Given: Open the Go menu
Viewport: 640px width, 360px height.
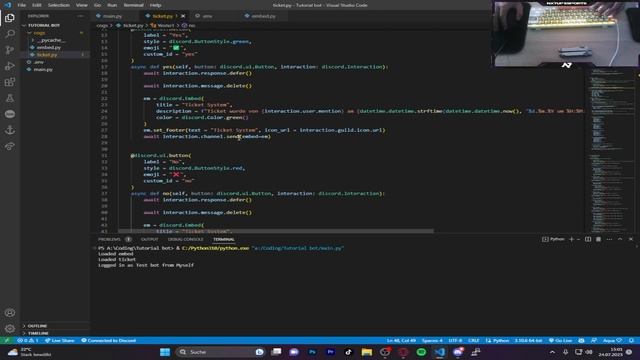Looking at the screenshot, I should click(97, 5).
